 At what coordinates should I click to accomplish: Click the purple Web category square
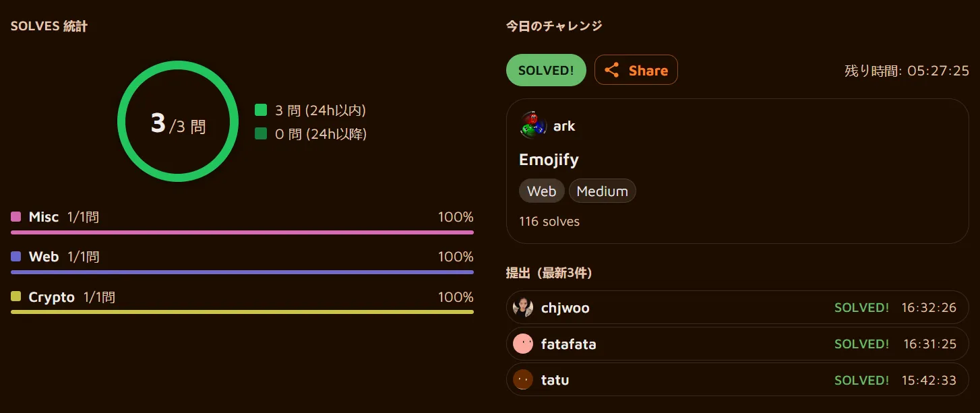[16, 257]
